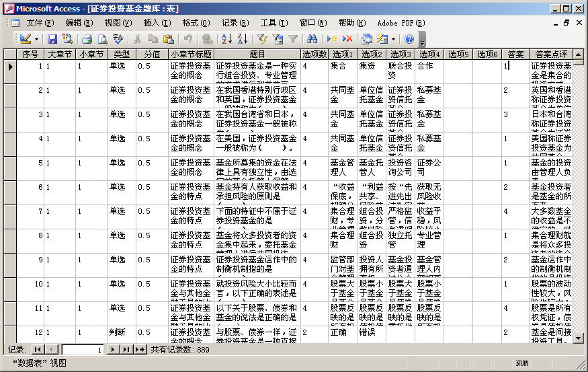
Task: Click the 专业管理 cell in row 8
Action: (429, 241)
